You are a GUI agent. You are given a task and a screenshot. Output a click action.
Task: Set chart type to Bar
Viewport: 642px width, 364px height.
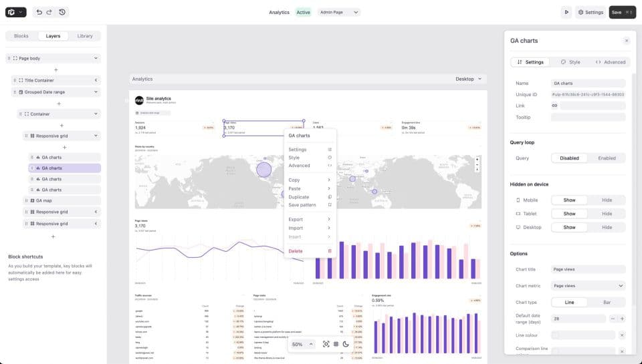(607, 303)
